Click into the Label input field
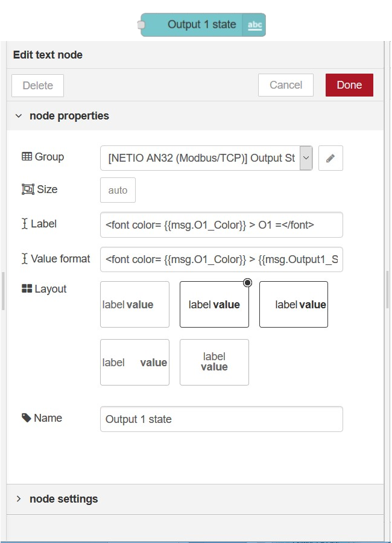The width and height of the screenshot is (392, 543). (x=221, y=225)
